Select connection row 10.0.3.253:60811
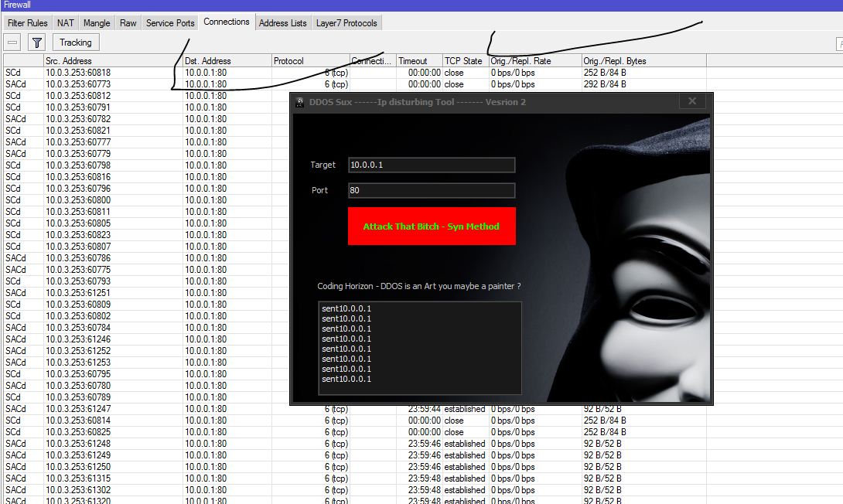This screenshot has height=504, width=843. coord(146,212)
